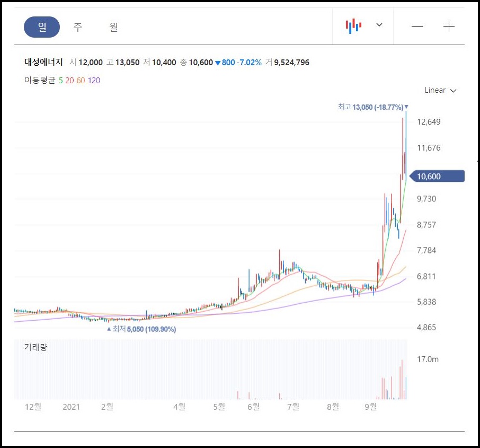The image size is (480, 448).
Task: Click the 5,838 price axis label
Action: point(426,302)
